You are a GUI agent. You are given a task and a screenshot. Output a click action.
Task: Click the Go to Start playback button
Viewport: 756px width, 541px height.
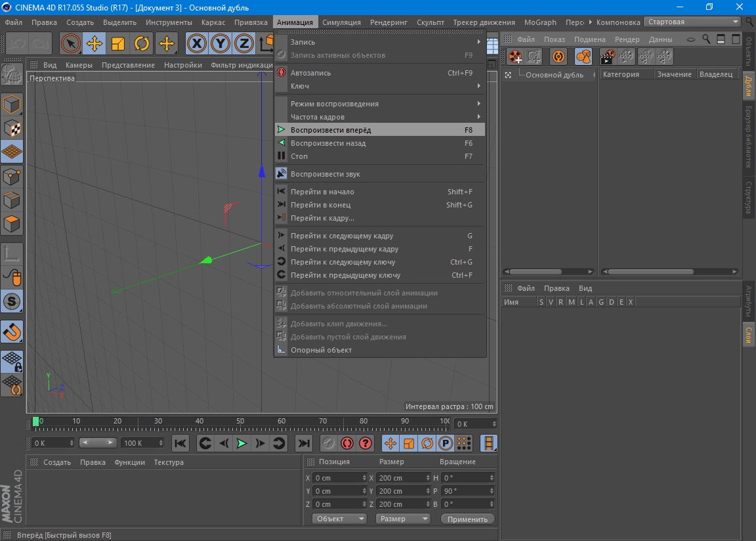pos(180,443)
